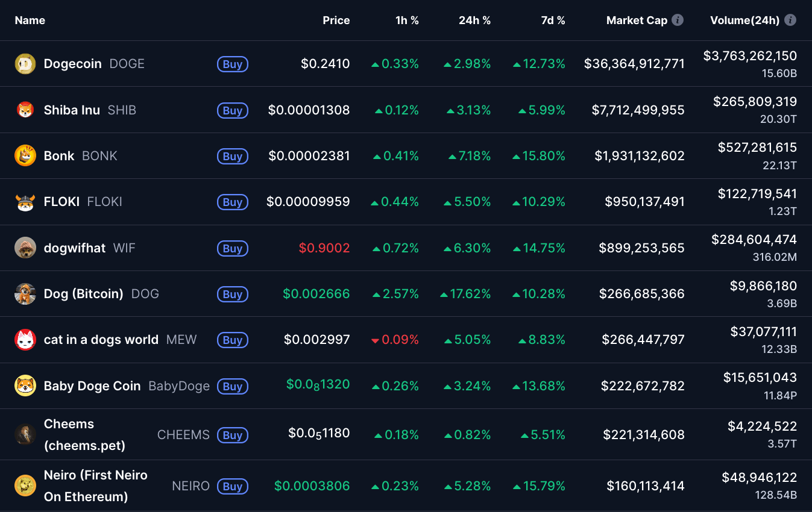
Task: Sort by the 7d % column header
Action: [553, 20]
